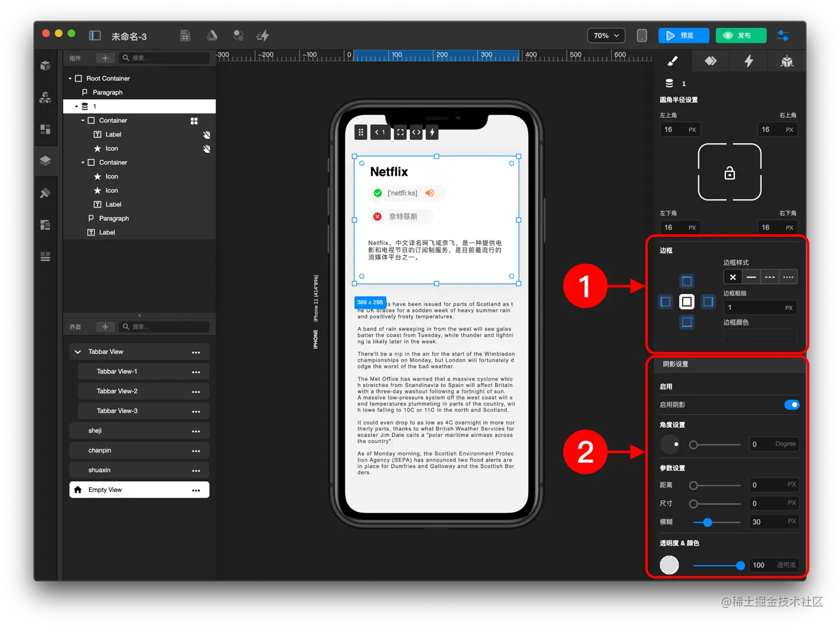The image size is (840, 625).
Task: Select the right border side square
Action: click(708, 302)
